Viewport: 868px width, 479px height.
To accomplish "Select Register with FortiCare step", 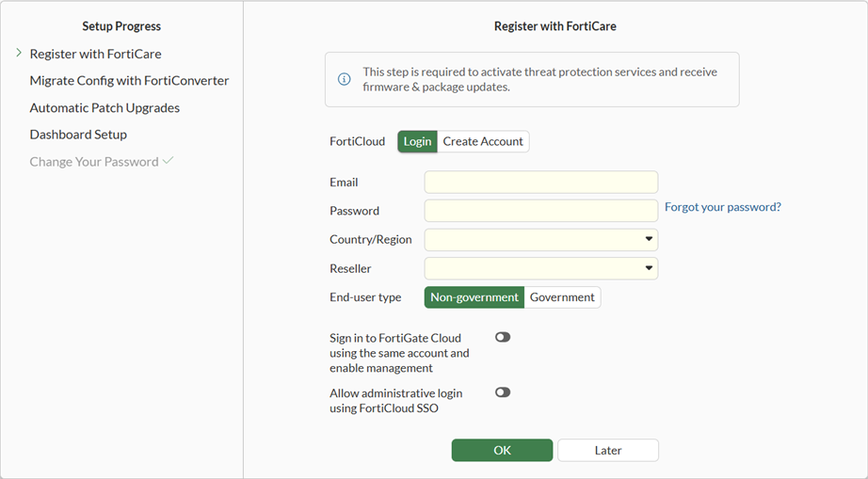I will tap(95, 55).
